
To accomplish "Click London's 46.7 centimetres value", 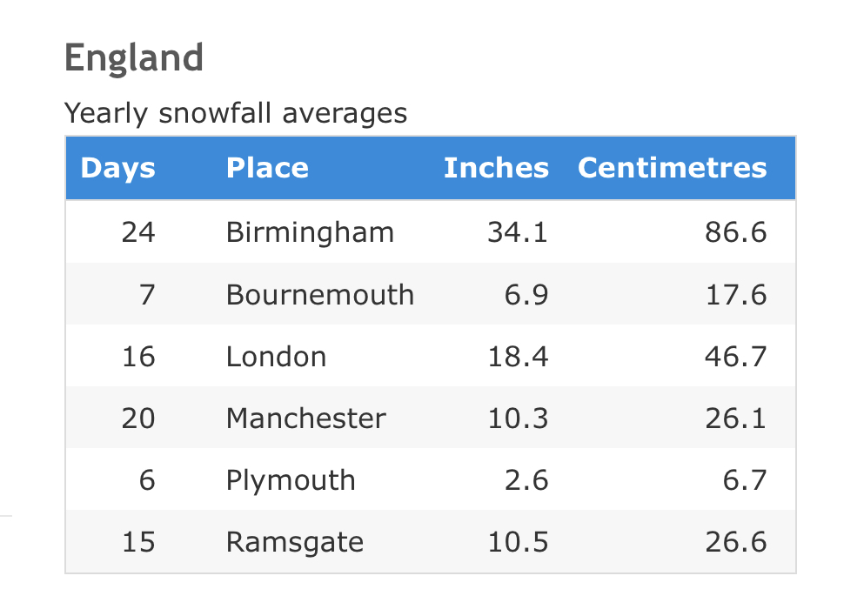I will tap(735, 357).
